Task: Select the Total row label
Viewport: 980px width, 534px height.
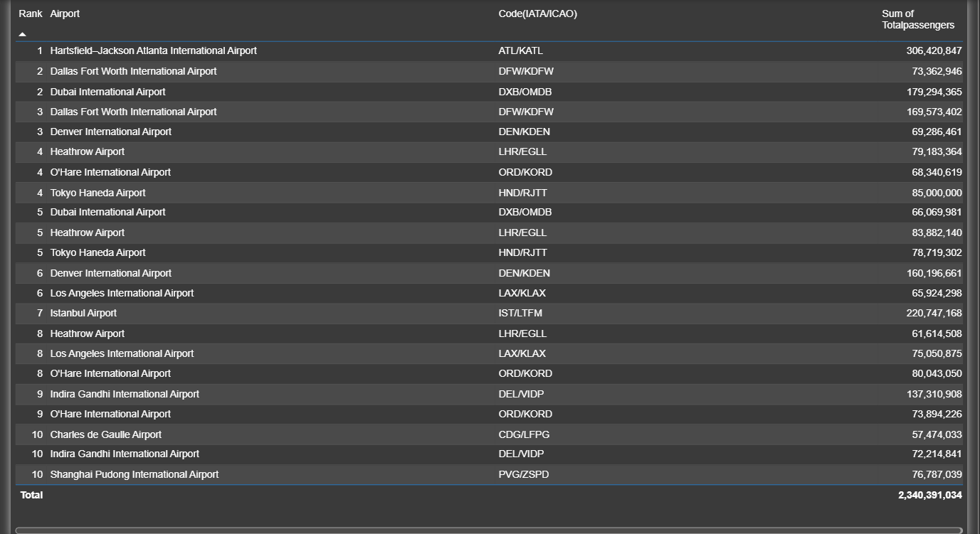Action: click(31, 495)
